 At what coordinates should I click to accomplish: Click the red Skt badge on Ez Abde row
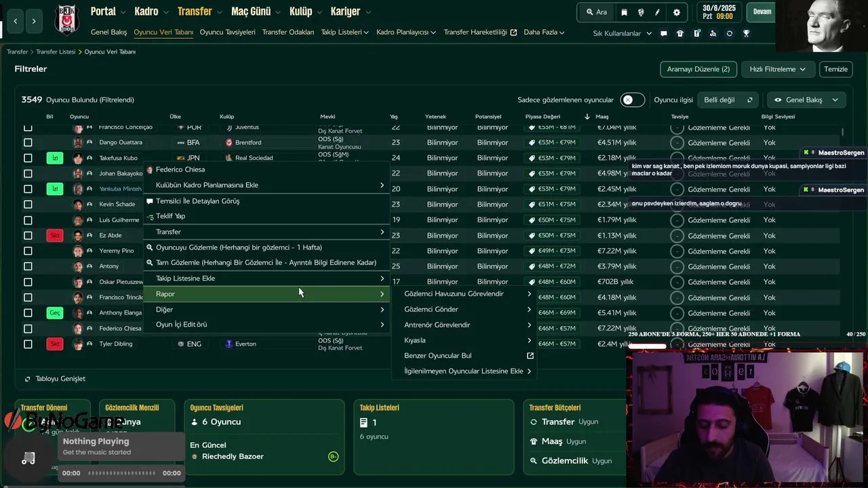point(55,235)
